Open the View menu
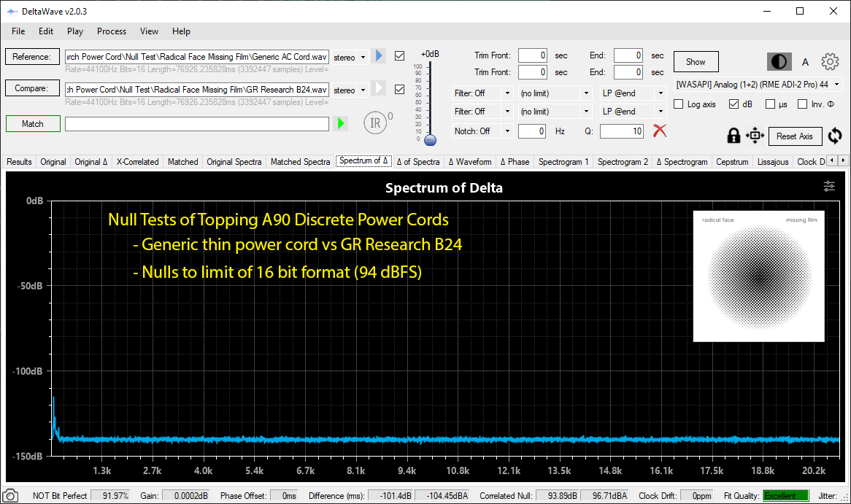The width and height of the screenshot is (851, 504). [x=149, y=31]
